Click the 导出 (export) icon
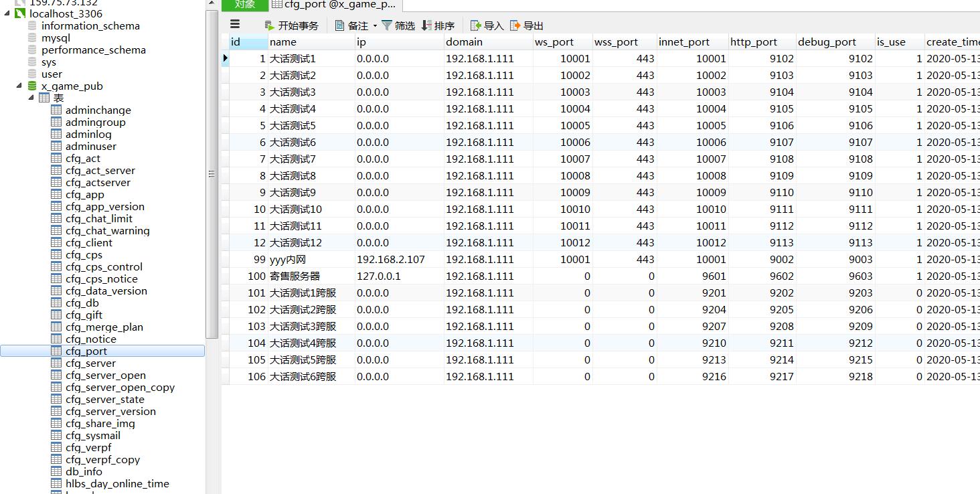 tap(515, 25)
